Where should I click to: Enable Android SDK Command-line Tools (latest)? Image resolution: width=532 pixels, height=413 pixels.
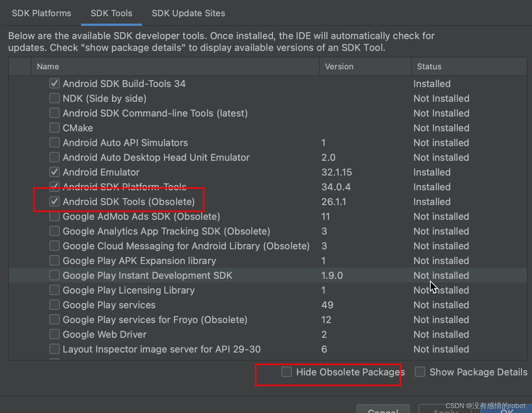pyautogui.click(x=55, y=113)
